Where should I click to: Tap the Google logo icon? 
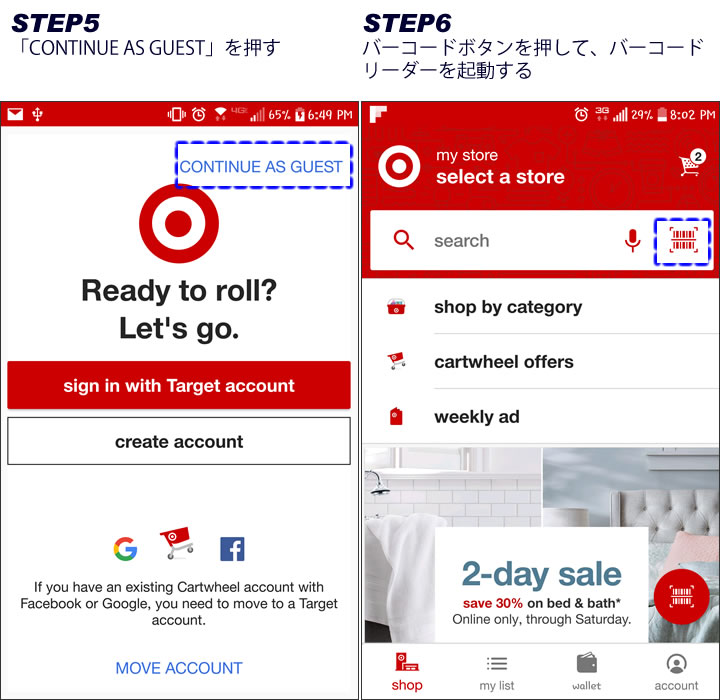pos(125,549)
